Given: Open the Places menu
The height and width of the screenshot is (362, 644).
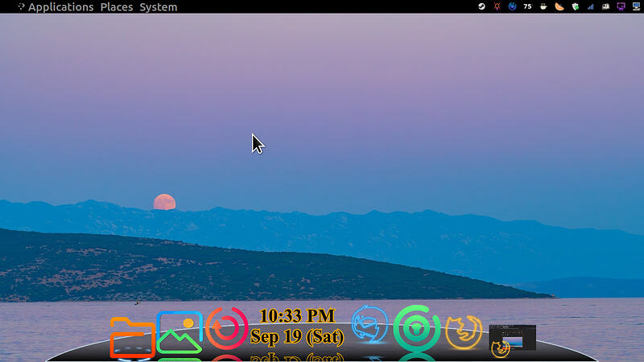Looking at the screenshot, I should 117,7.
